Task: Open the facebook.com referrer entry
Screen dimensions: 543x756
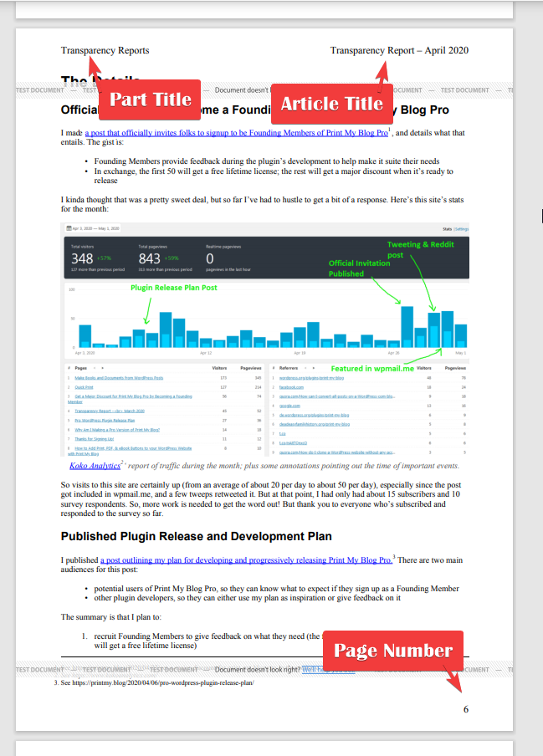Action: point(291,387)
